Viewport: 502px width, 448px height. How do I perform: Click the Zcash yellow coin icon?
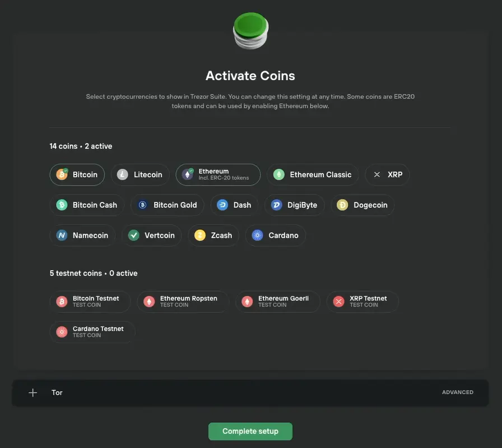pyautogui.click(x=200, y=235)
